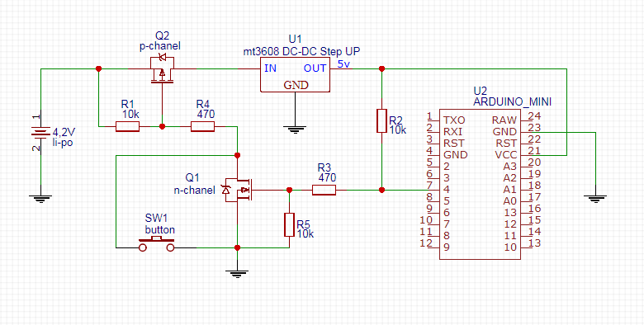Screen dimensions: 644x325
Task: Select resistor R4 470
Action: tap(203, 126)
